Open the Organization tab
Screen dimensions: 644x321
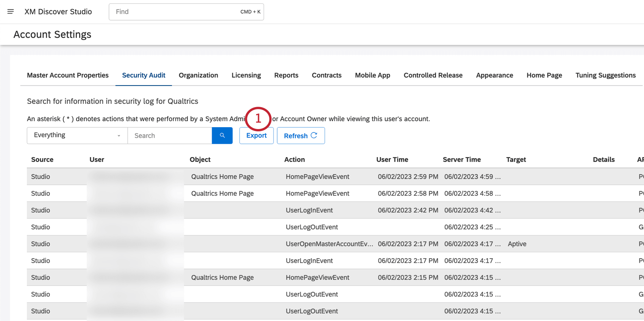point(198,75)
